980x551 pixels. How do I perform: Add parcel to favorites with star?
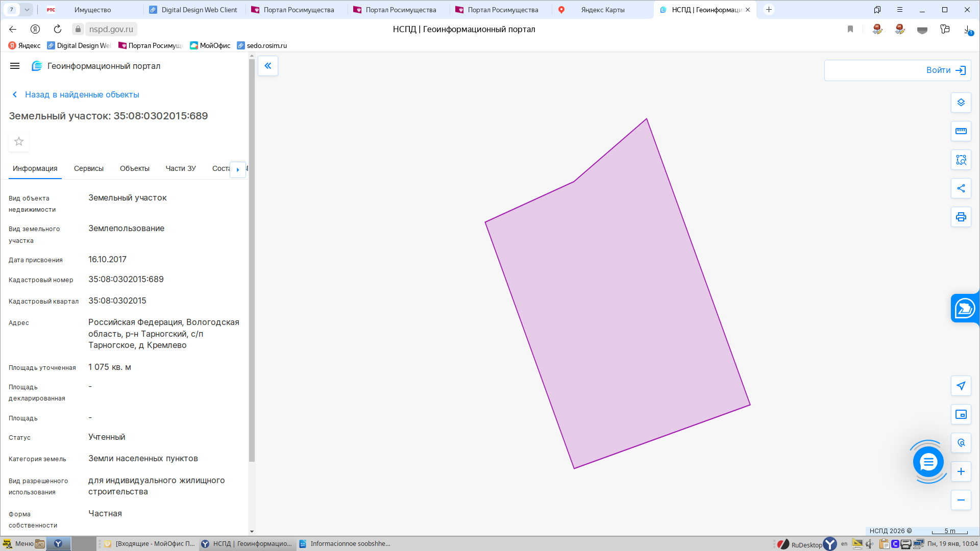[19, 141]
